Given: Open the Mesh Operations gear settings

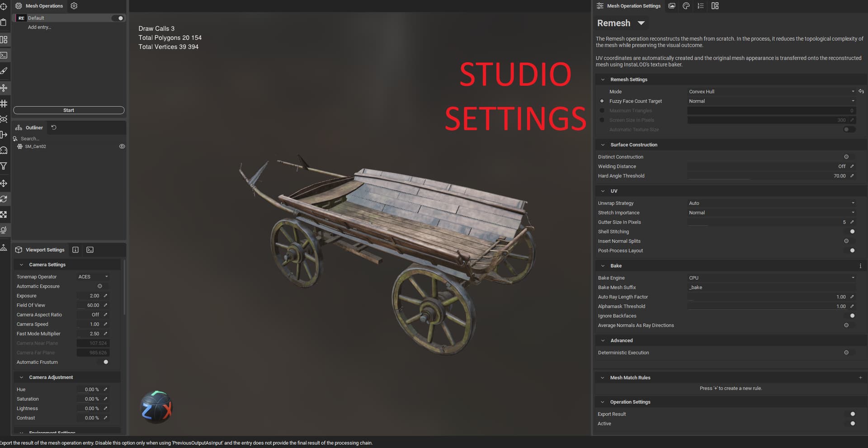Looking at the screenshot, I should click(x=74, y=6).
